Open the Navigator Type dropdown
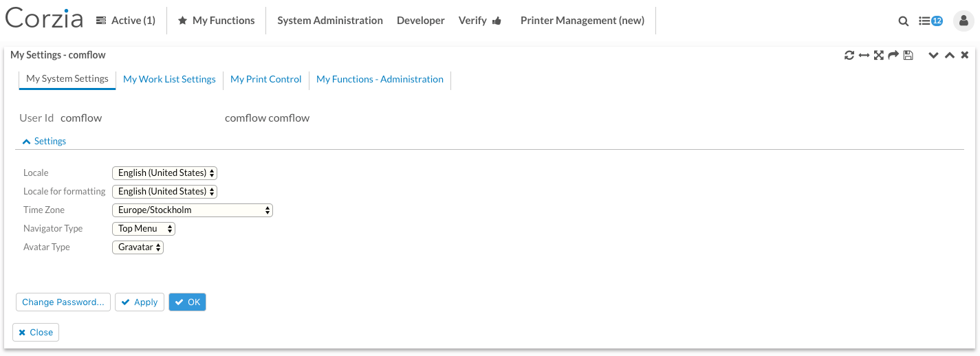The width and height of the screenshot is (980, 356). 144,229
